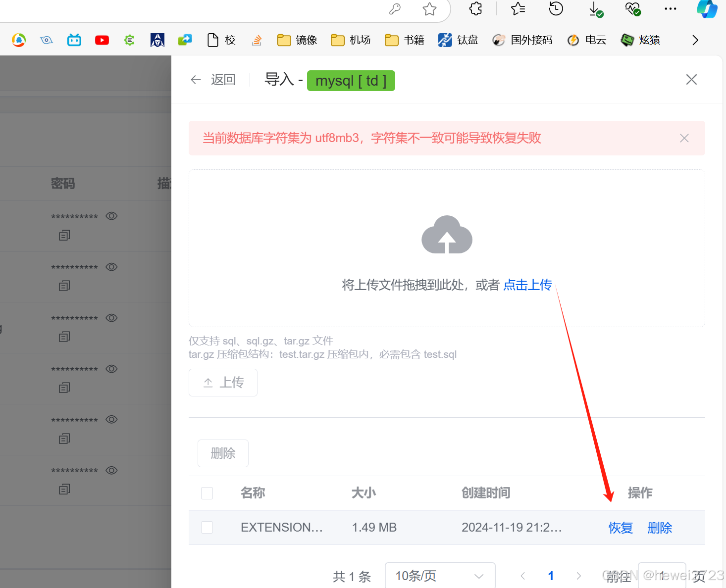
Task: Open the 10条/页 page size dropdown
Action: click(440, 575)
